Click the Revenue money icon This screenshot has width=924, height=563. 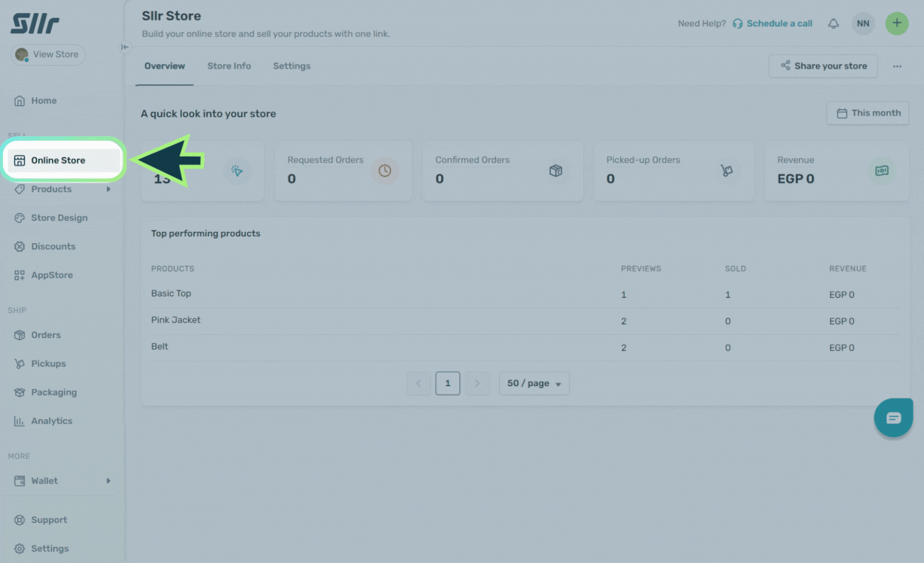pyautogui.click(x=882, y=171)
